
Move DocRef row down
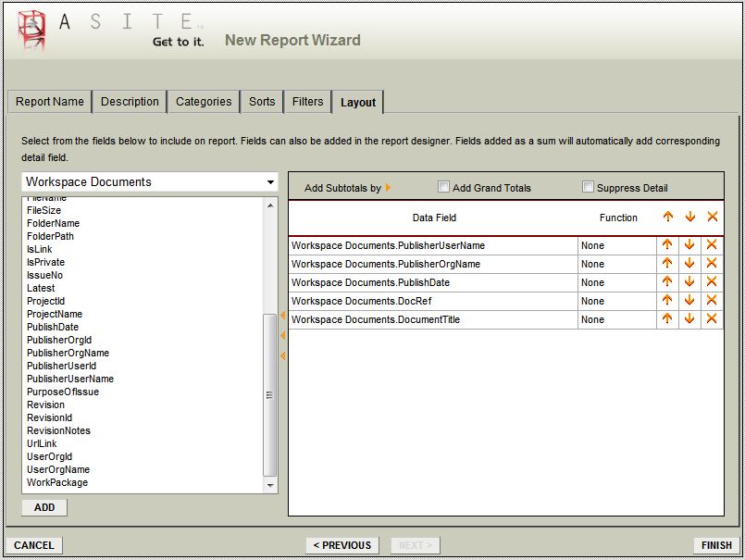coord(689,301)
